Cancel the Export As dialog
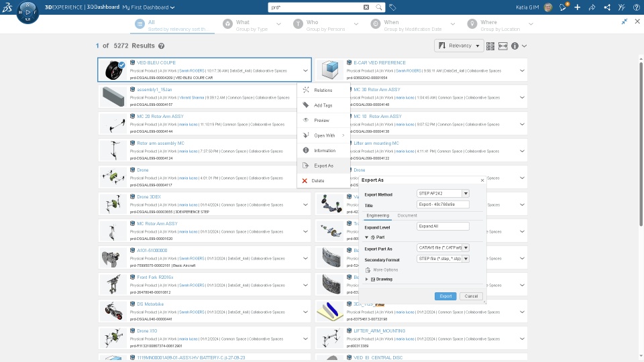This screenshot has width=644, height=362. pos(471,296)
